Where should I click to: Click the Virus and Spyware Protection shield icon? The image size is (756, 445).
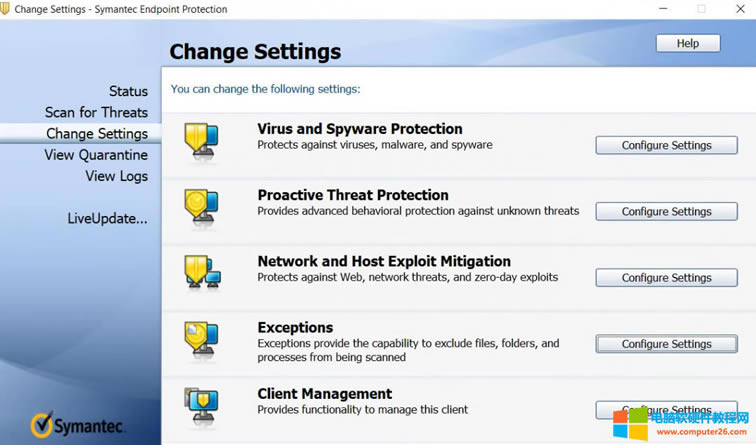coord(201,140)
